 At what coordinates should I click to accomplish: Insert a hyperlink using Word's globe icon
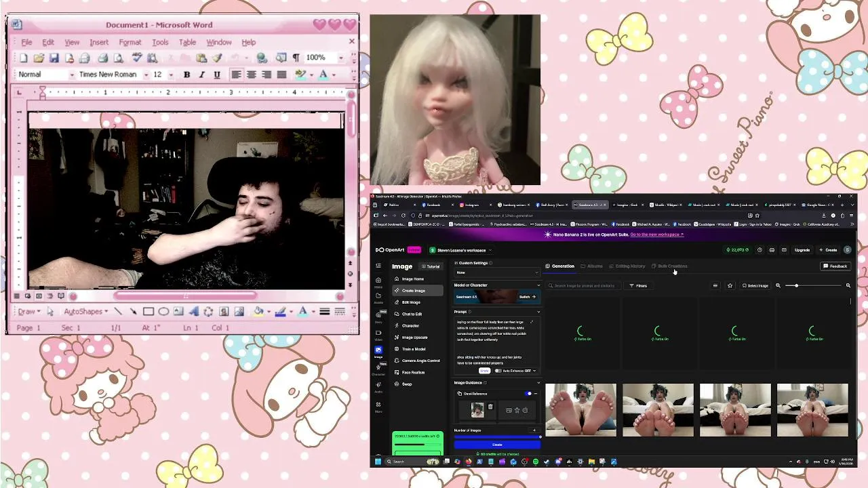click(x=262, y=58)
